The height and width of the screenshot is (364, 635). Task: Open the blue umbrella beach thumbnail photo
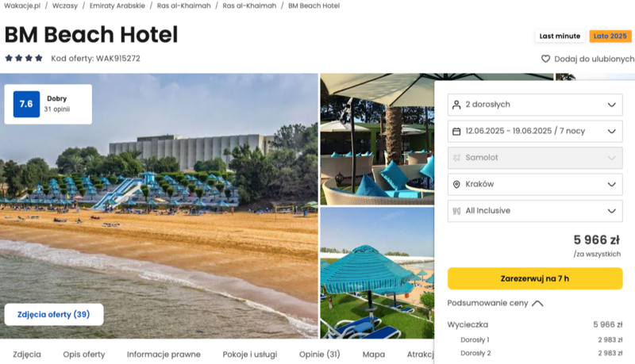tap(377, 273)
